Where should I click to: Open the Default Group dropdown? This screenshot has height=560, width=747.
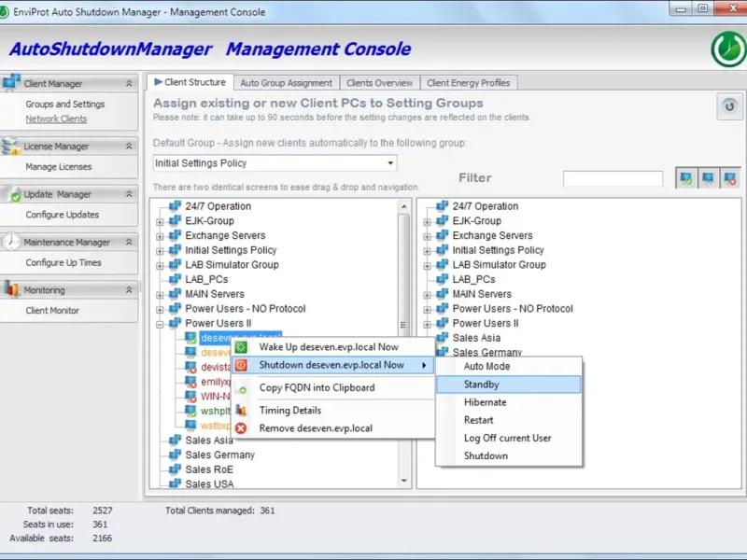point(390,163)
